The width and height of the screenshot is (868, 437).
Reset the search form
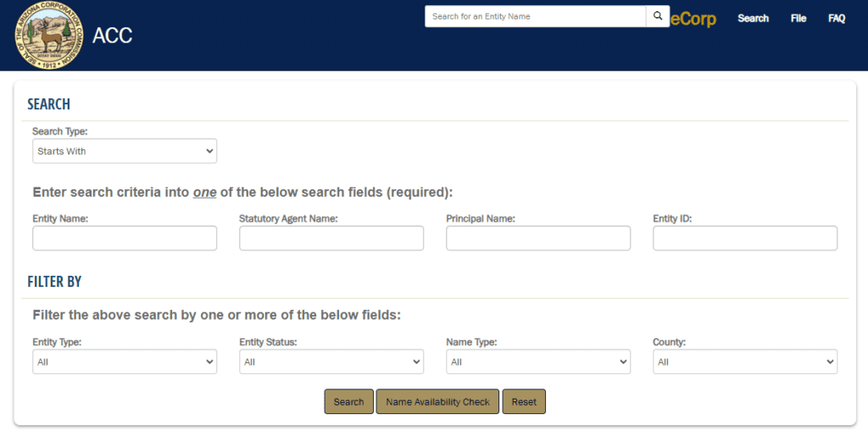(524, 402)
